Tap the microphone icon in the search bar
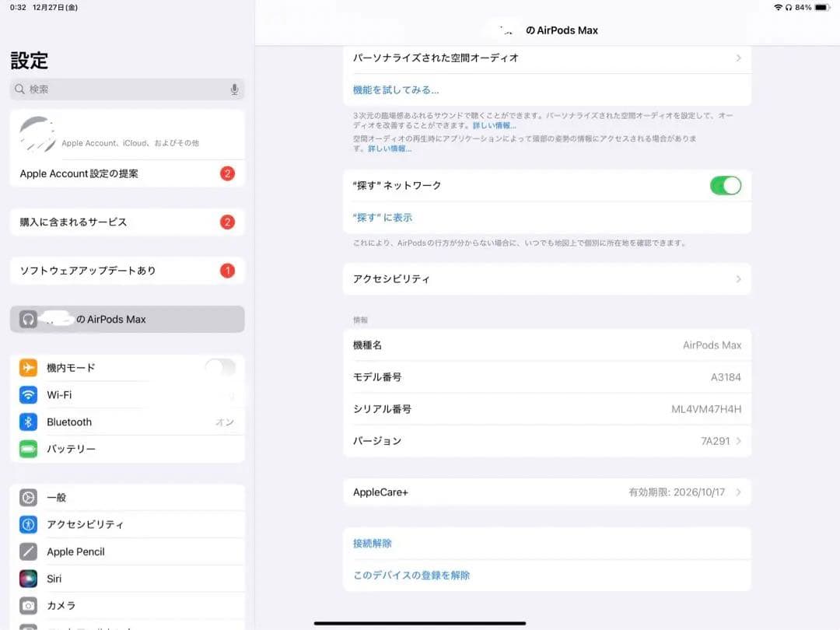 234,89
